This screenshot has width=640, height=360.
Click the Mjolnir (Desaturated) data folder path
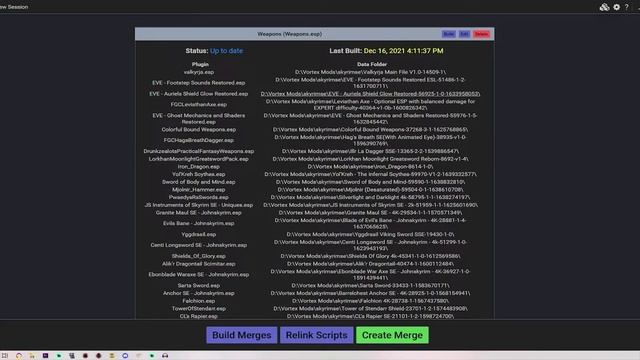click(x=370, y=190)
